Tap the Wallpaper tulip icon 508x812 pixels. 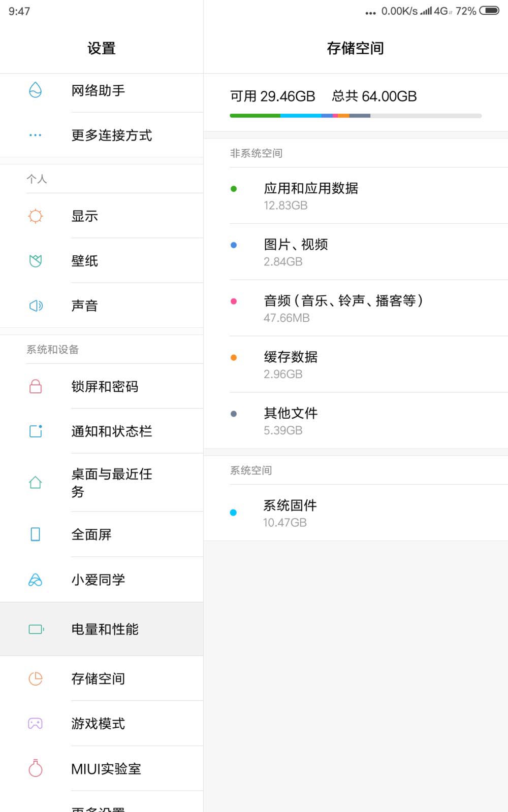point(36,261)
